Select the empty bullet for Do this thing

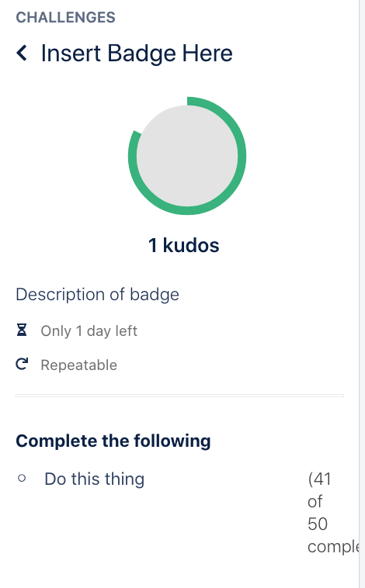(22, 478)
